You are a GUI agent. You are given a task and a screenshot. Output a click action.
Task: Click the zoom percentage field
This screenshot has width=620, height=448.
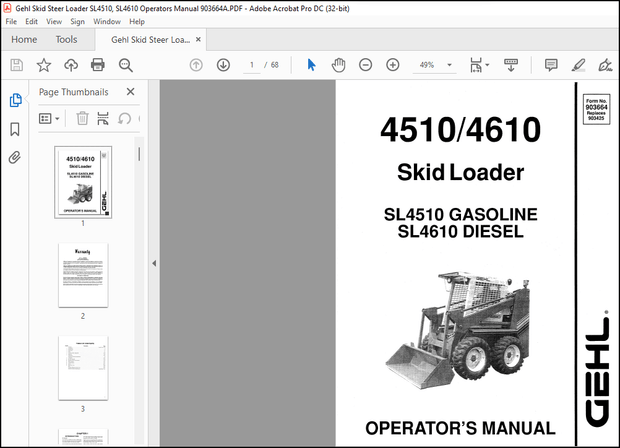coord(427,65)
